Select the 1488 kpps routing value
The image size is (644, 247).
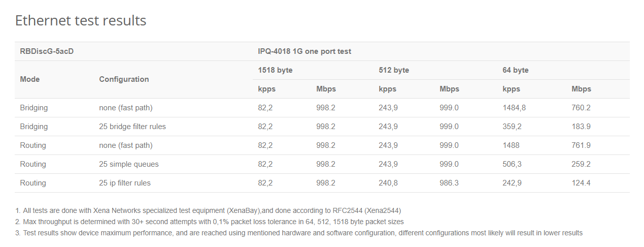click(x=511, y=145)
